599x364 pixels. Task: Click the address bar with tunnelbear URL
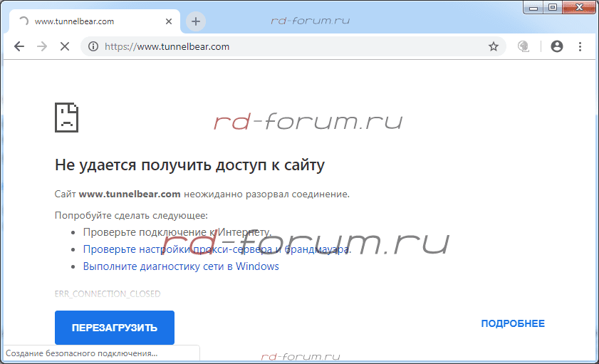click(x=285, y=46)
